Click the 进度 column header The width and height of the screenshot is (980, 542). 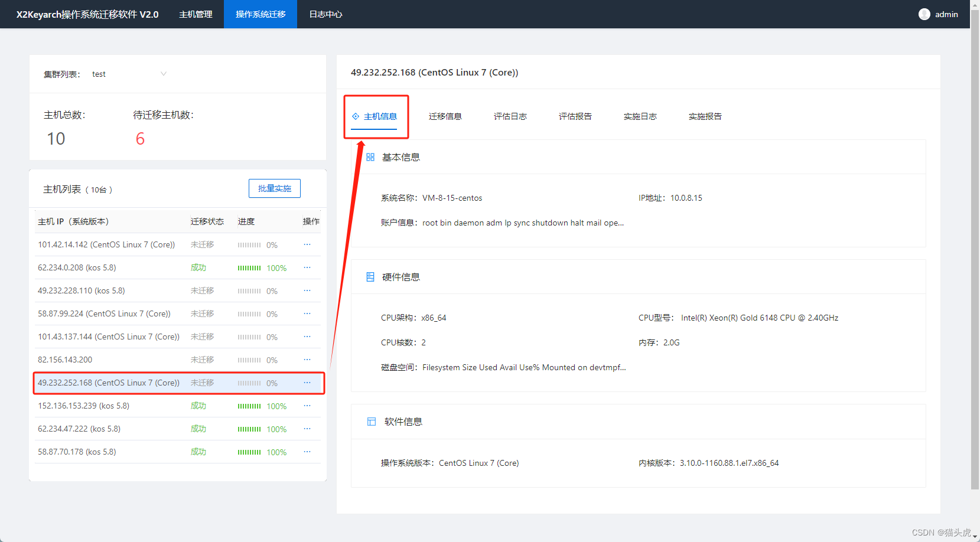(246, 221)
